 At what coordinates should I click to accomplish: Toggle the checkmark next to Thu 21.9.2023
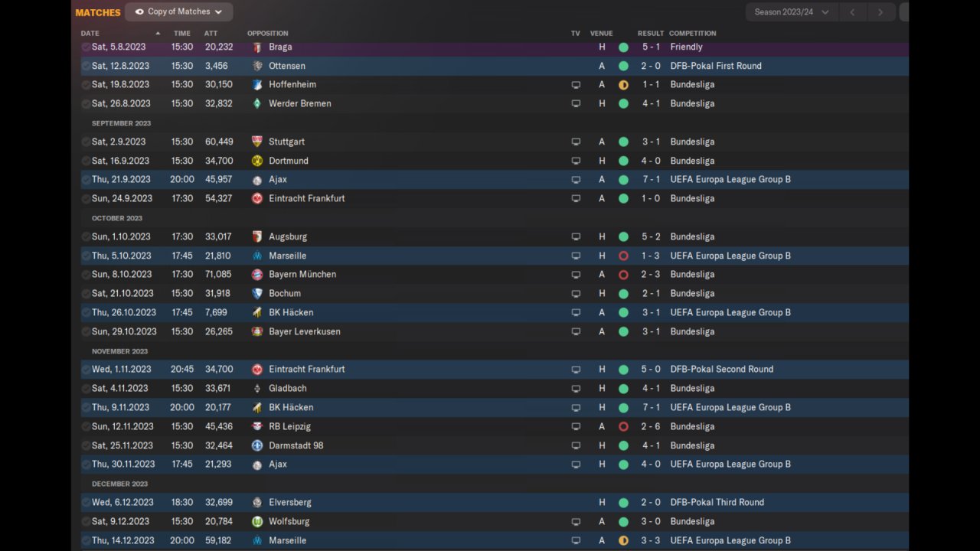click(x=86, y=179)
